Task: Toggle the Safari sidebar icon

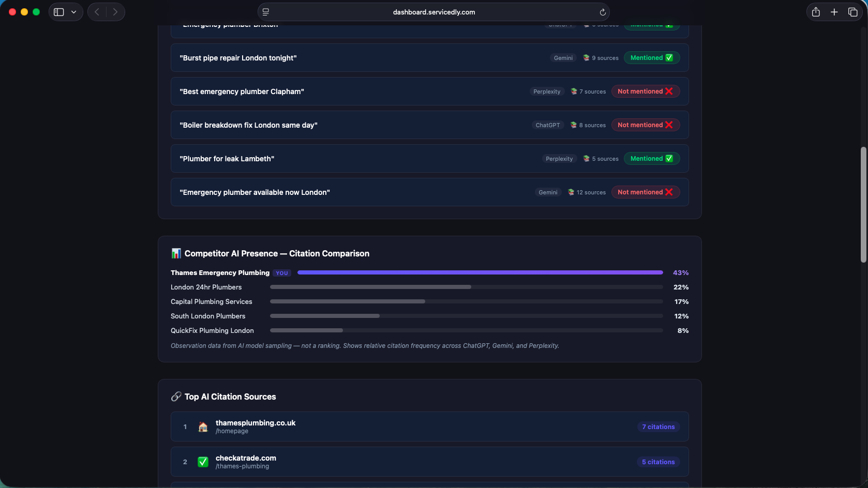Action: [58, 11]
